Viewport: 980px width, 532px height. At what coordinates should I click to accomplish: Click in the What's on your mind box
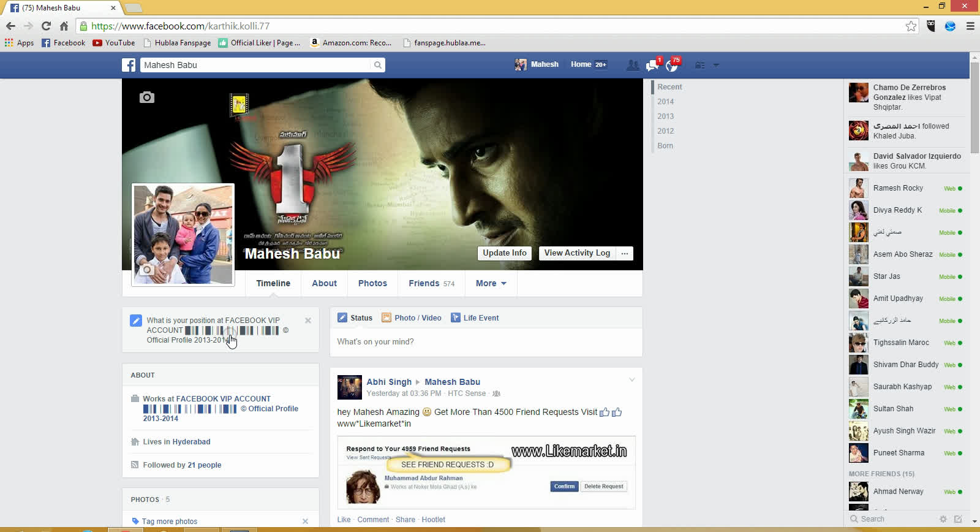486,342
